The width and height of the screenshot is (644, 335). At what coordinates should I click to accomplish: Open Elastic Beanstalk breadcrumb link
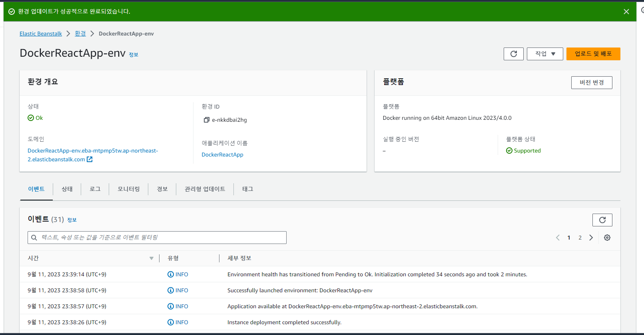(41, 34)
